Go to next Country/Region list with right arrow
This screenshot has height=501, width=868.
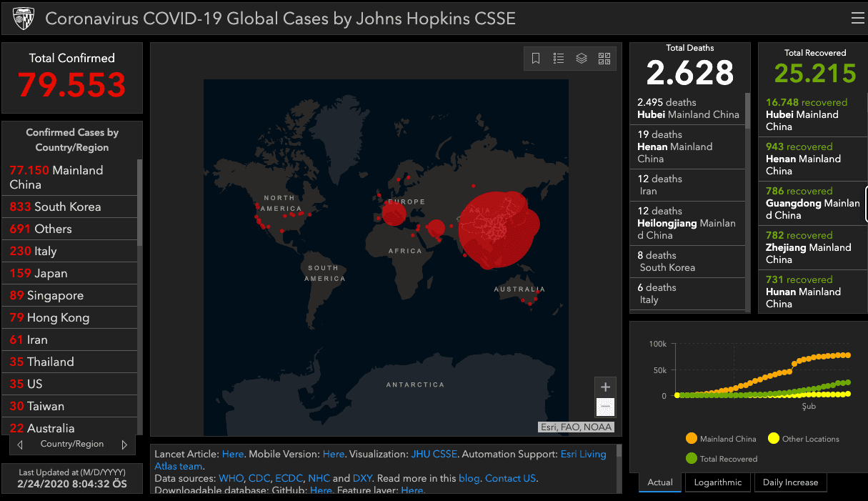tap(124, 445)
